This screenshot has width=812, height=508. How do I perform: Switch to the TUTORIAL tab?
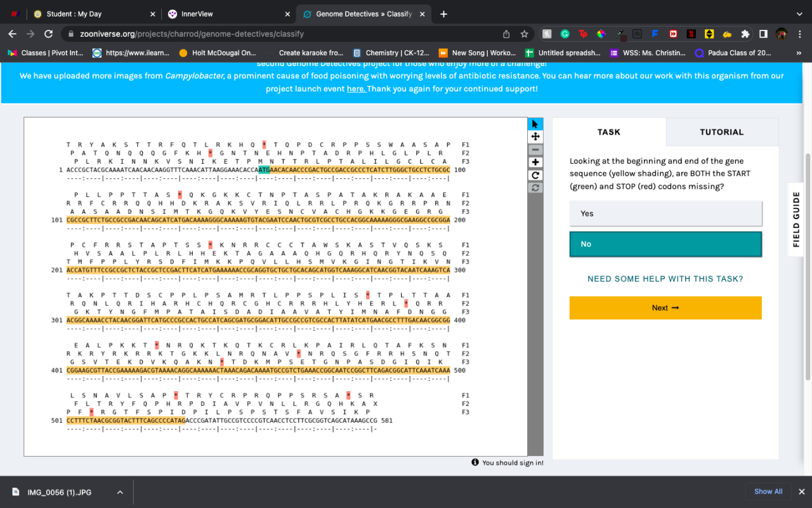pos(721,132)
